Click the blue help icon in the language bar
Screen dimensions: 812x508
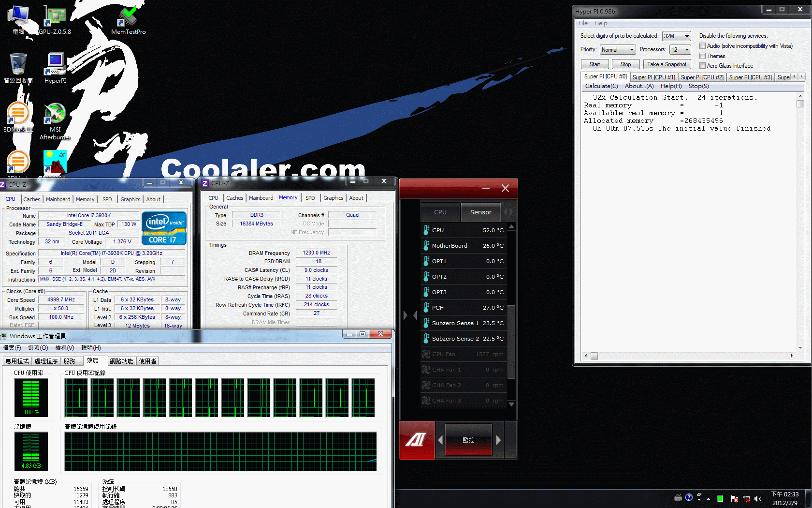pyautogui.click(x=689, y=497)
